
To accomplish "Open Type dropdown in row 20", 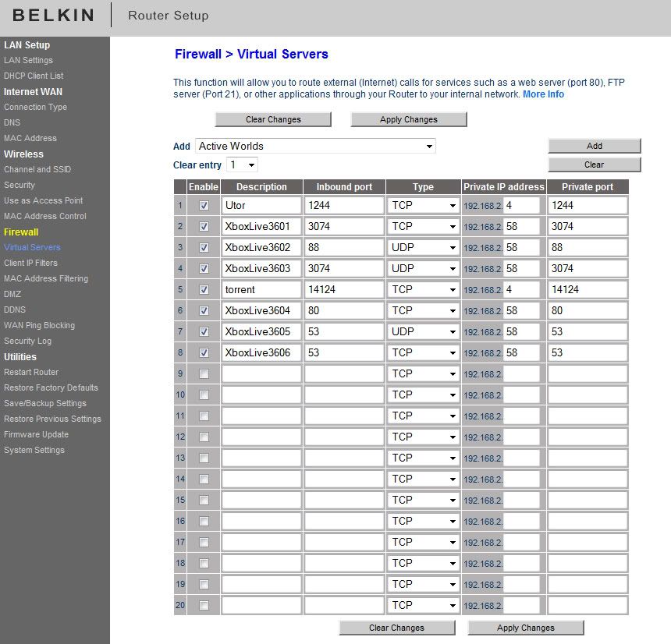I will pyautogui.click(x=424, y=605).
